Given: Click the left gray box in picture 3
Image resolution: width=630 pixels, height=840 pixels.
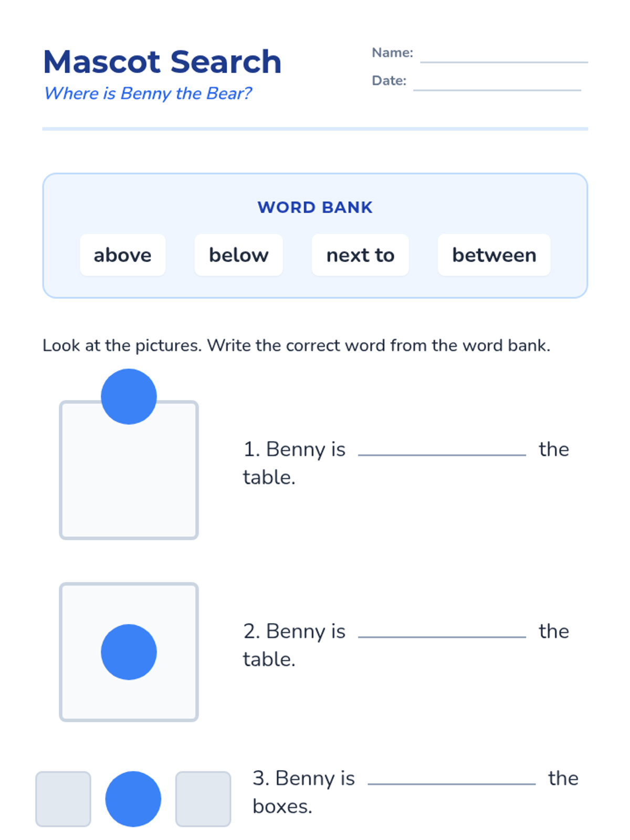Looking at the screenshot, I should point(63,799).
